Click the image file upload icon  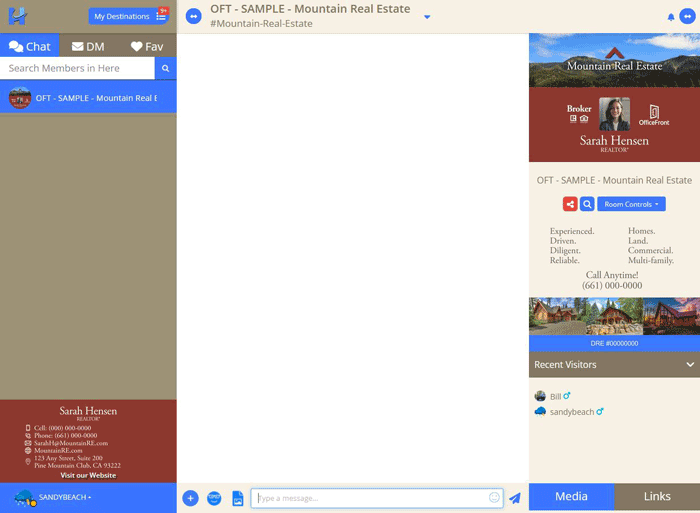coord(238,498)
